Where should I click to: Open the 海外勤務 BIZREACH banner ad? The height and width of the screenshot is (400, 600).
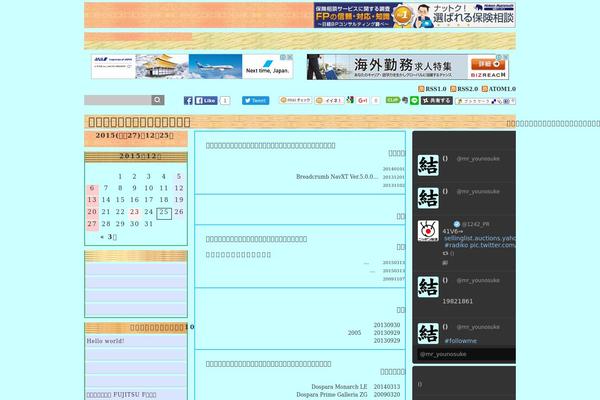[x=408, y=67]
